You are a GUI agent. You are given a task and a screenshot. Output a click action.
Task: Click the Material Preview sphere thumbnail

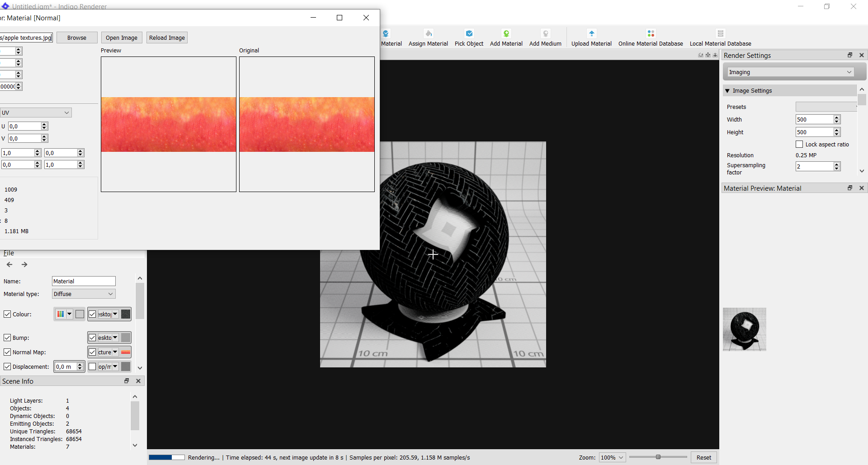(x=744, y=329)
